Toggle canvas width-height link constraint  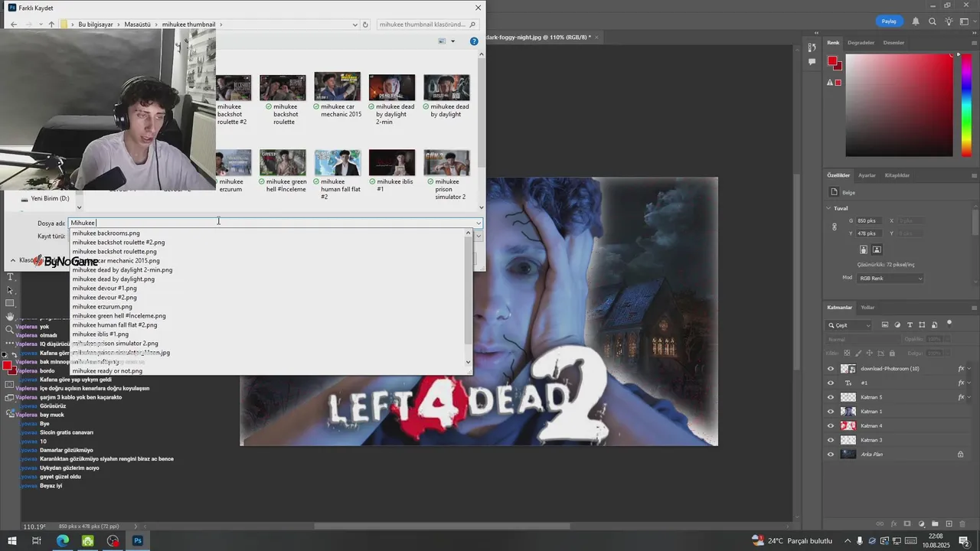(x=835, y=227)
